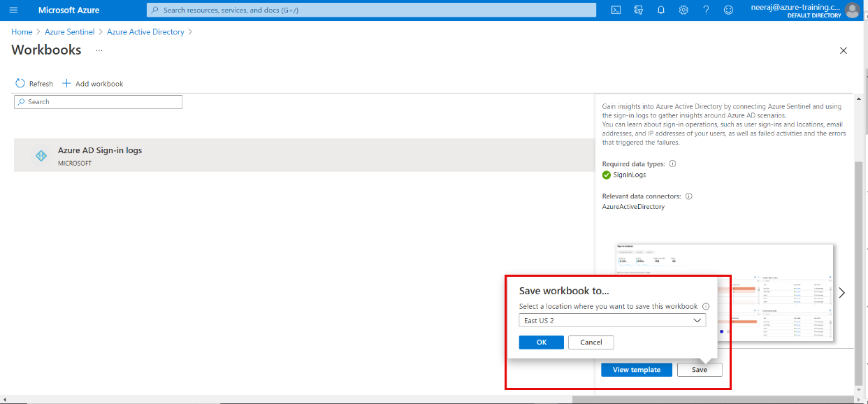Image resolution: width=868 pixels, height=404 pixels.
Task: Open the Azure portal hamburger menu
Action: coord(13,10)
